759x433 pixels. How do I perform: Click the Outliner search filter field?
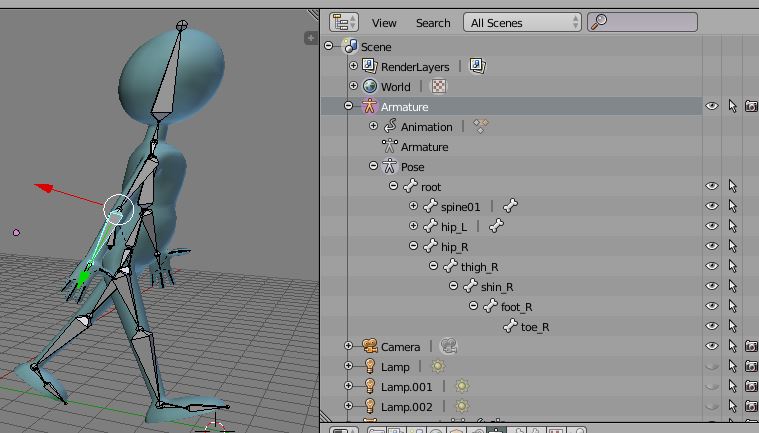click(x=642, y=22)
